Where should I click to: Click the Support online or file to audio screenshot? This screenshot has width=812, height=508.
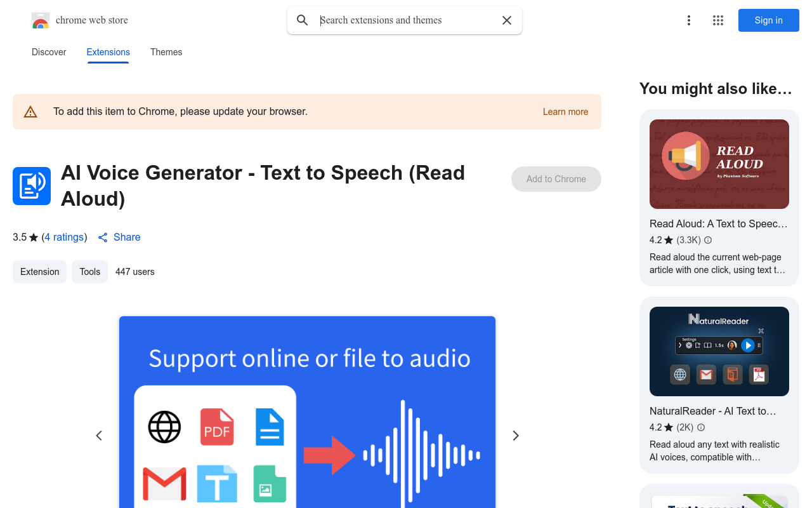point(307,412)
